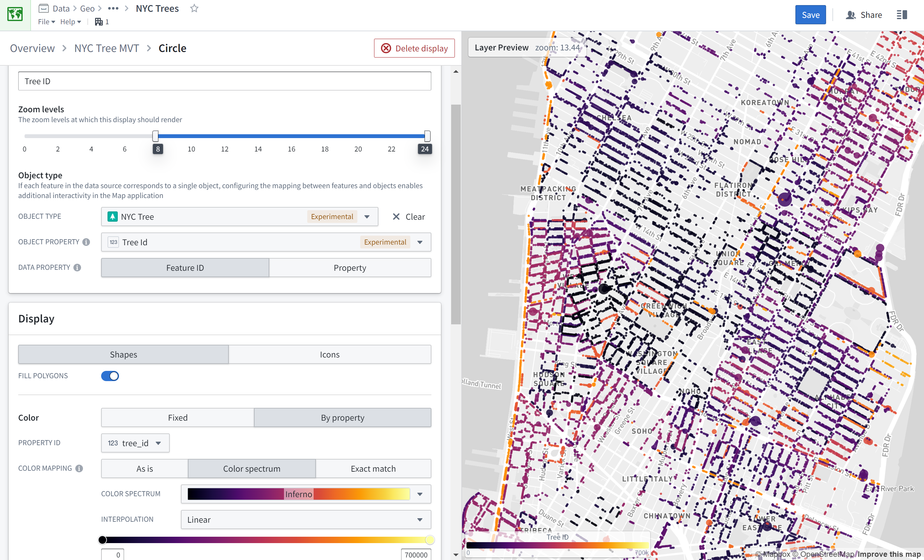Viewport: 924px width, 560px height.
Task: Click the X Clear icon for object type
Action: [x=396, y=217]
